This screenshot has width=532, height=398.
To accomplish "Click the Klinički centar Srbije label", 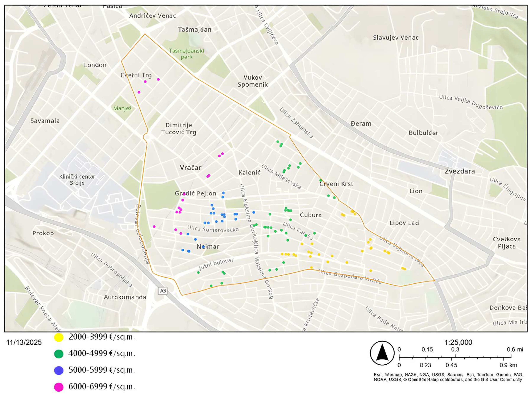I will [x=77, y=180].
